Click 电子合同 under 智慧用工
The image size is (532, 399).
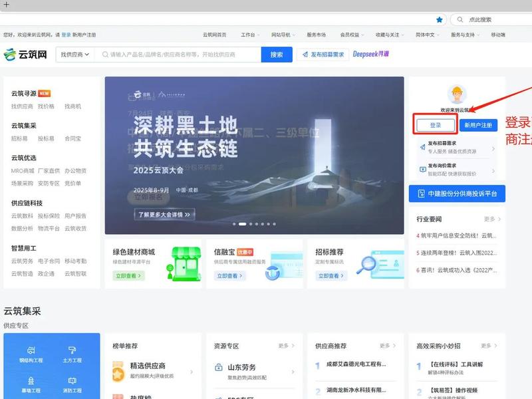(x=49, y=261)
